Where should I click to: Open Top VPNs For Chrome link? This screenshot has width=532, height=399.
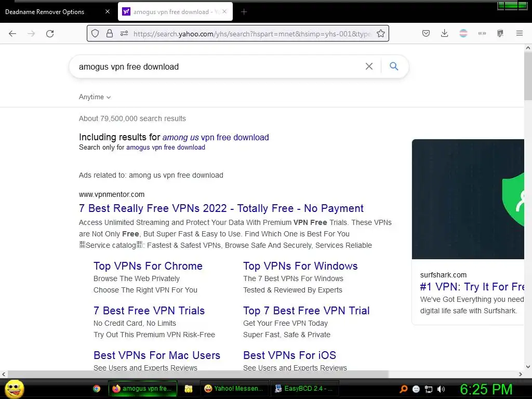pyautogui.click(x=148, y=266)
